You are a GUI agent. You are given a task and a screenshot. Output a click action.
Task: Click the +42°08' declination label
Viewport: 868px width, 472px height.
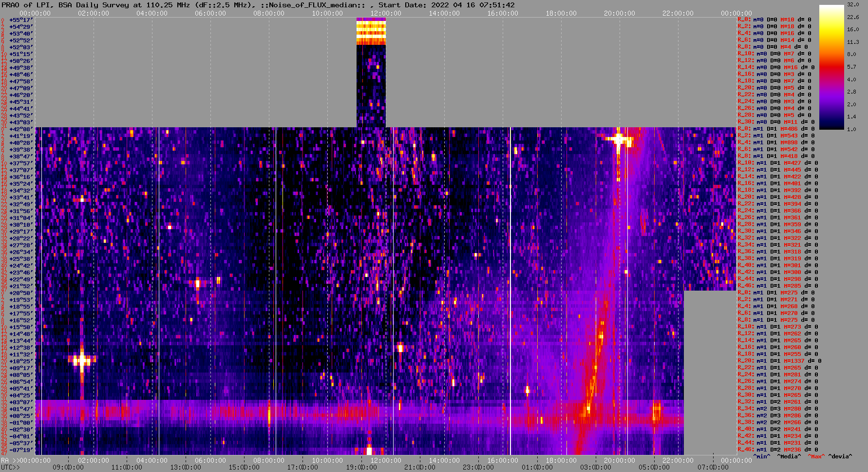tap(21, 129)
